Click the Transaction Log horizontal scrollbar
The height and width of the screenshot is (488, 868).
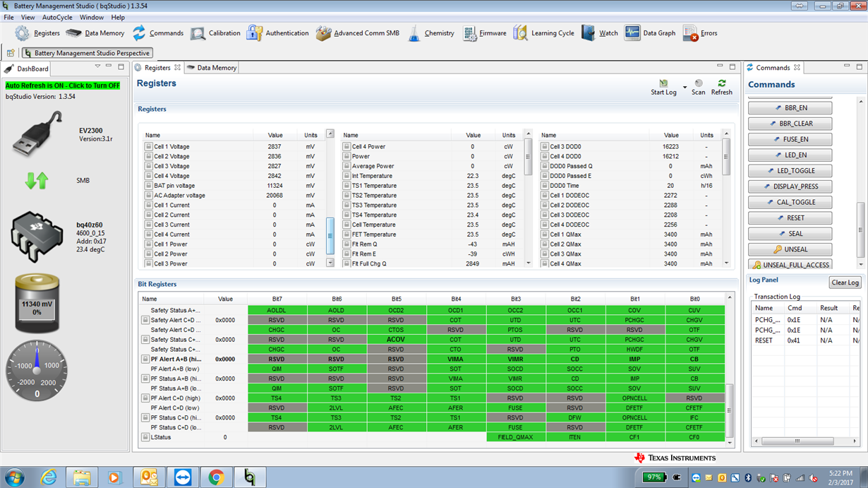tap(798, 441)
